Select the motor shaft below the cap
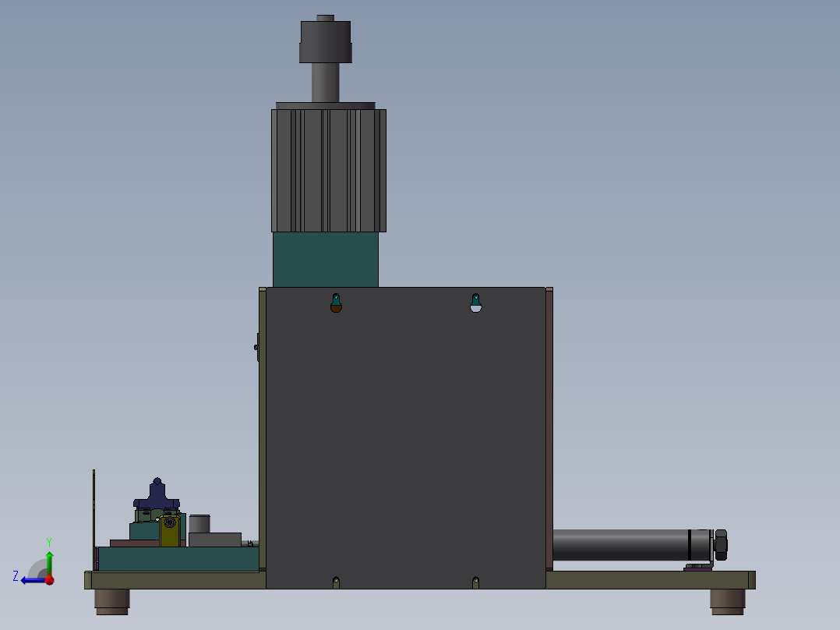Screen dimensions: 840x630 point(325,82)
